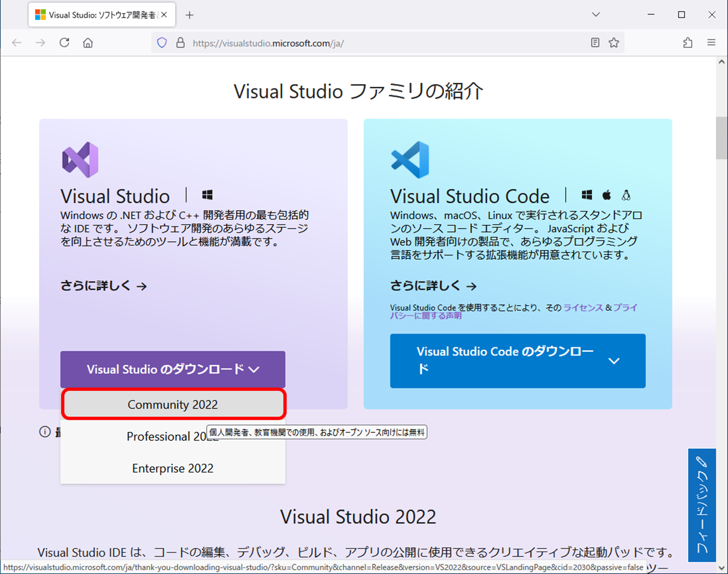Open the browser hamburger menu

(711, 43)
